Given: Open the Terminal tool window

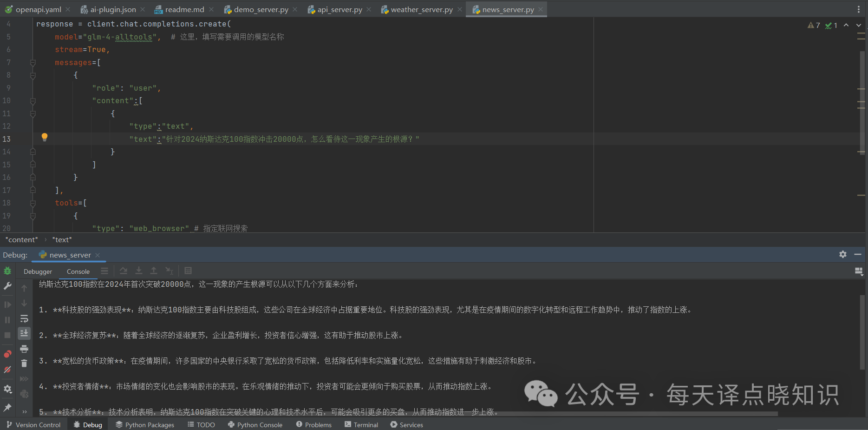Looking at the screenshot, I should pyautogui.click(x=361, y=425).
